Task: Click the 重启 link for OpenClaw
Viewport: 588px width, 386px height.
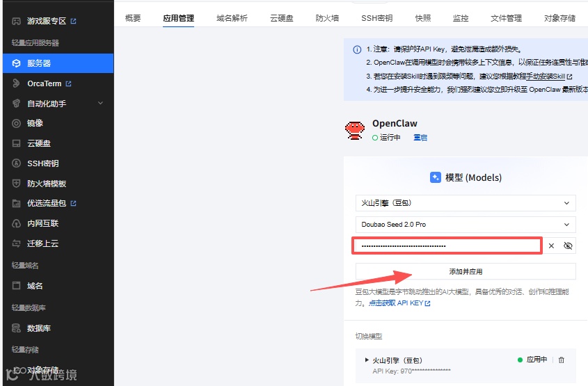Action: (420, 138)
